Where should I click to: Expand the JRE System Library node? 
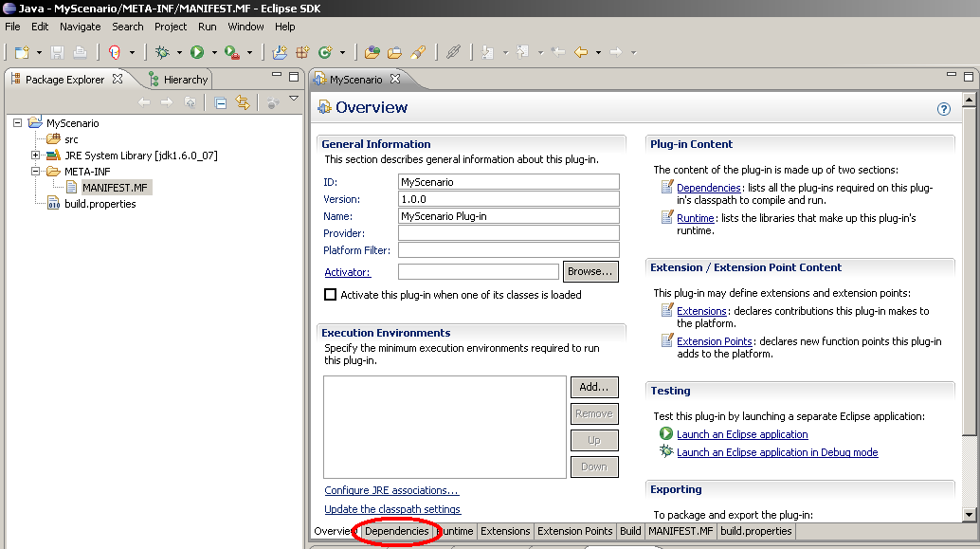[x=36, y=156]
